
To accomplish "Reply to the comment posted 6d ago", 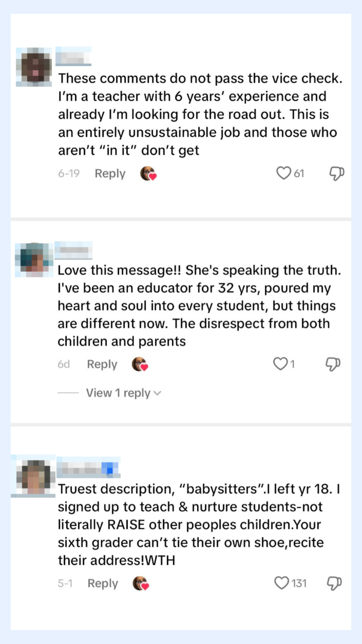I will click(102, 364).
